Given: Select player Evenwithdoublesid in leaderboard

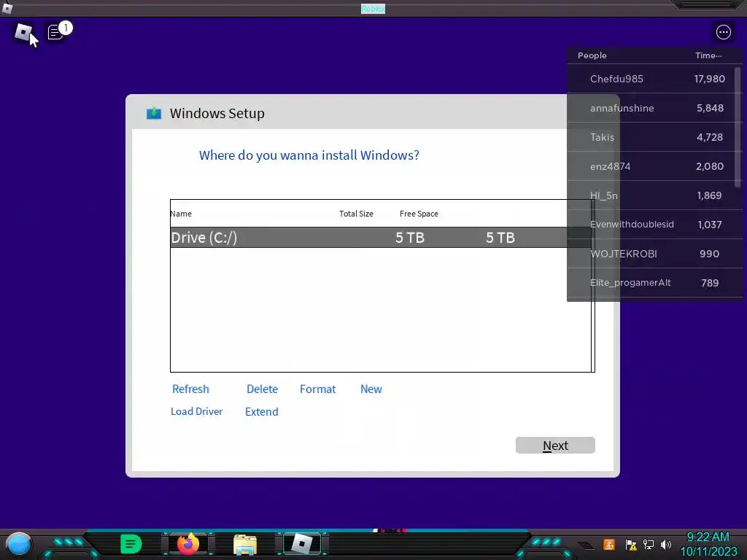Looking at the screenshot, I should pyautogui.click(x=654, y=225).
